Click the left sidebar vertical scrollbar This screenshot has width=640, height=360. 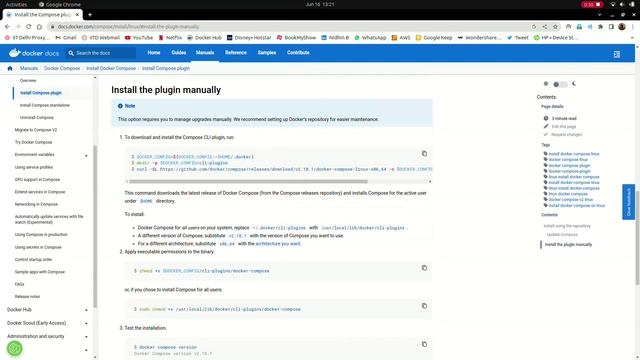[x=95, y=227]
